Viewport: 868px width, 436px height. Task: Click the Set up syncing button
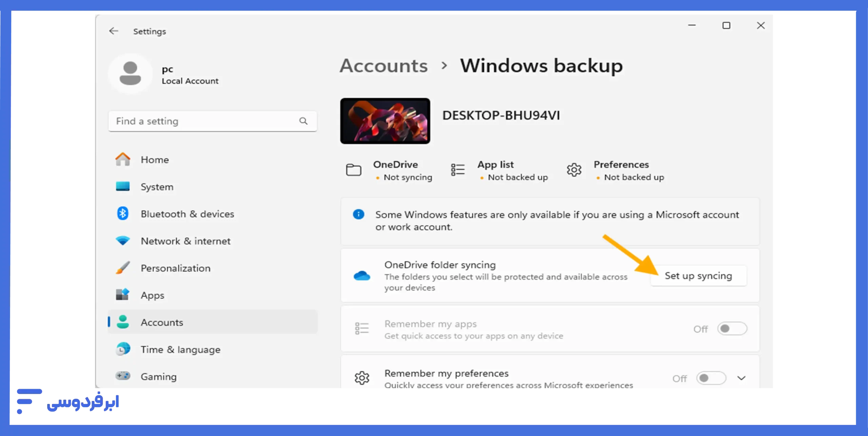698,276
